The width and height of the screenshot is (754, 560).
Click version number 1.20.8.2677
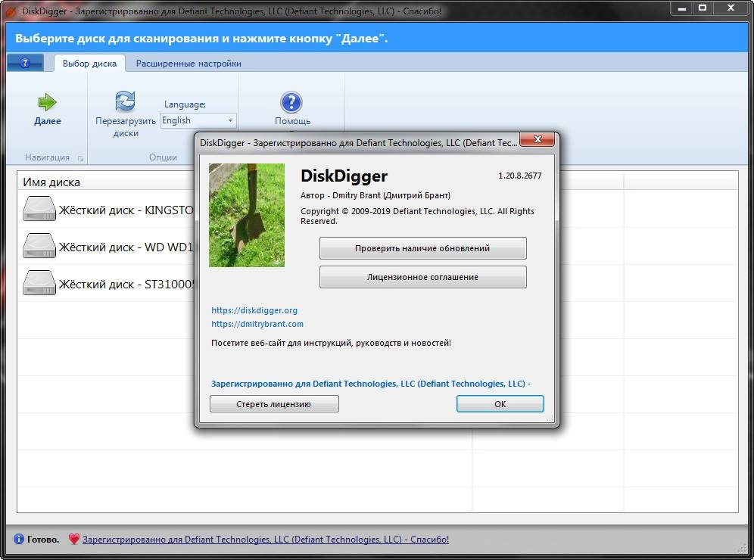520,176
